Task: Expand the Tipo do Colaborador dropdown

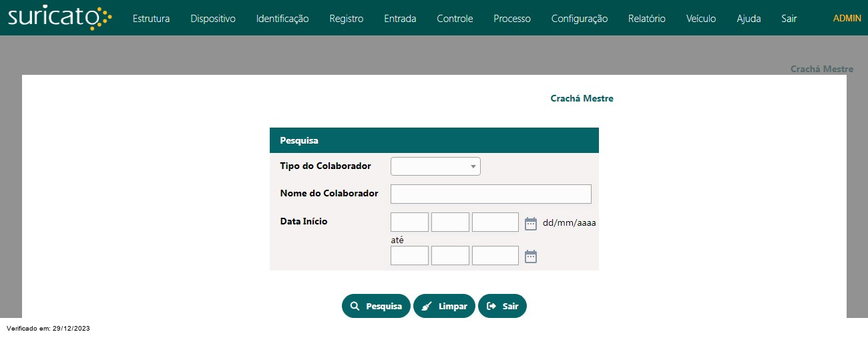Action: (x=435, y=166)
